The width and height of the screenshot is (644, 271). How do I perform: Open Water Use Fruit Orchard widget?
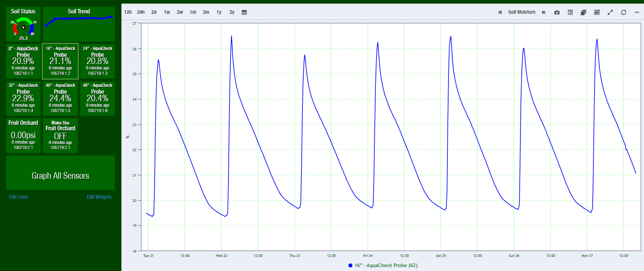pyautogui.click(x=60, y=136)
